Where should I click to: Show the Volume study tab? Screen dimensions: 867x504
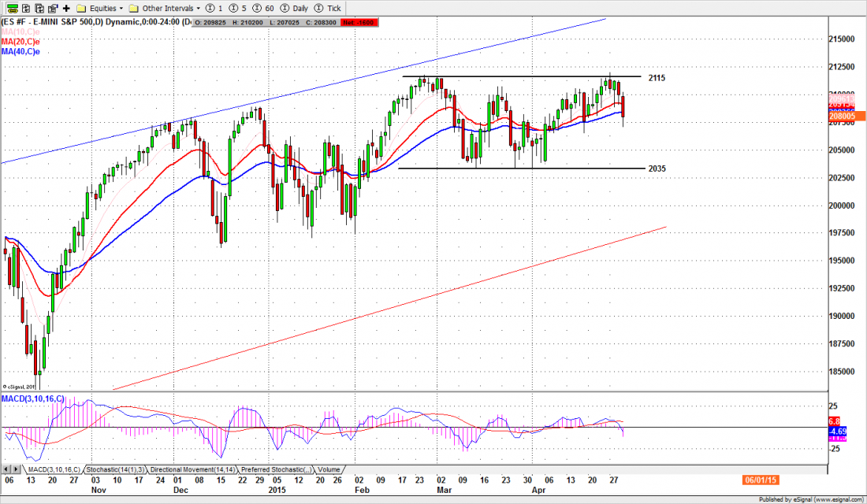(x=329, y=469)
